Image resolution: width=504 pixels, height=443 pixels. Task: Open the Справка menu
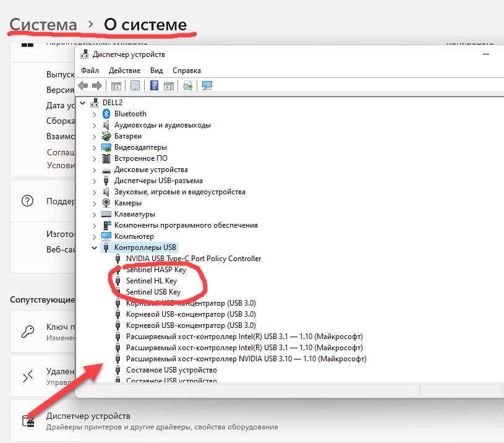186,71
